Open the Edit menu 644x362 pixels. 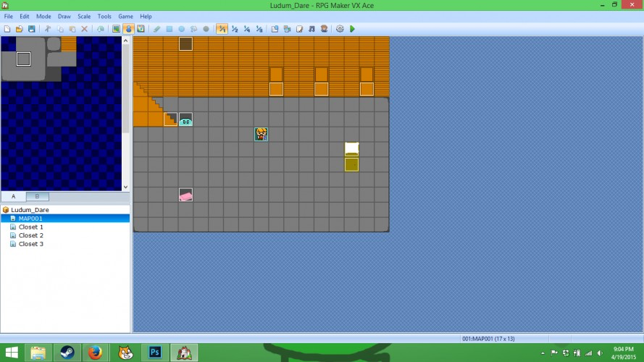[x=24, y=17]
